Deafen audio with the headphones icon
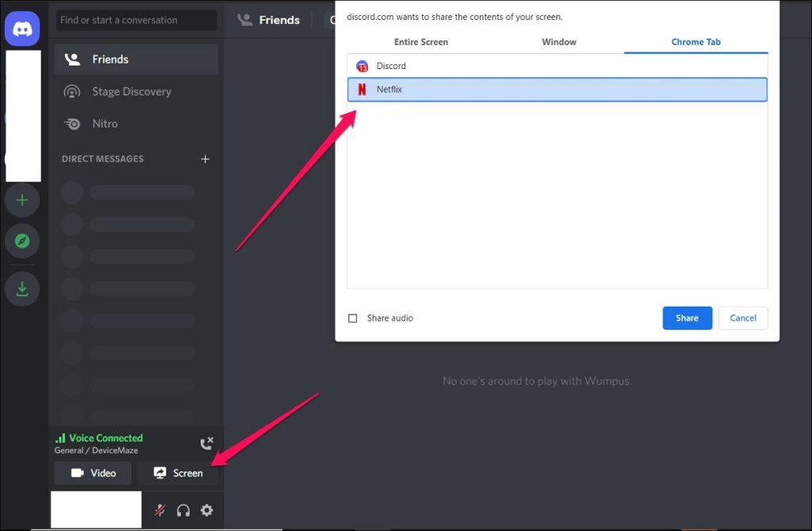812x531 pixels. 183,510
